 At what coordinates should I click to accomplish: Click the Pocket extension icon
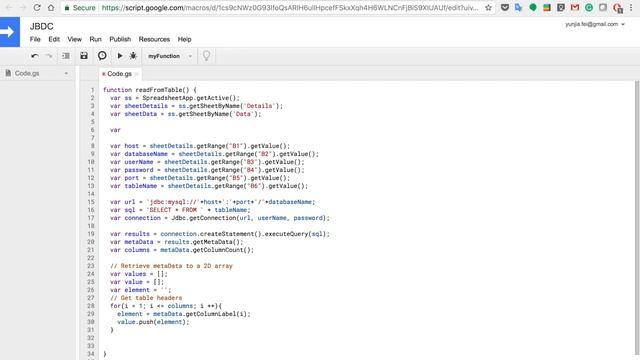pos(505,7)
